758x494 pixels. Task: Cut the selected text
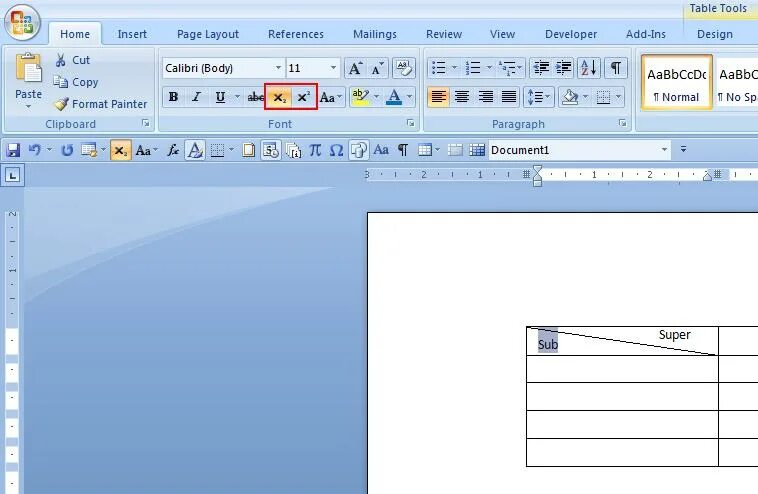73,60
